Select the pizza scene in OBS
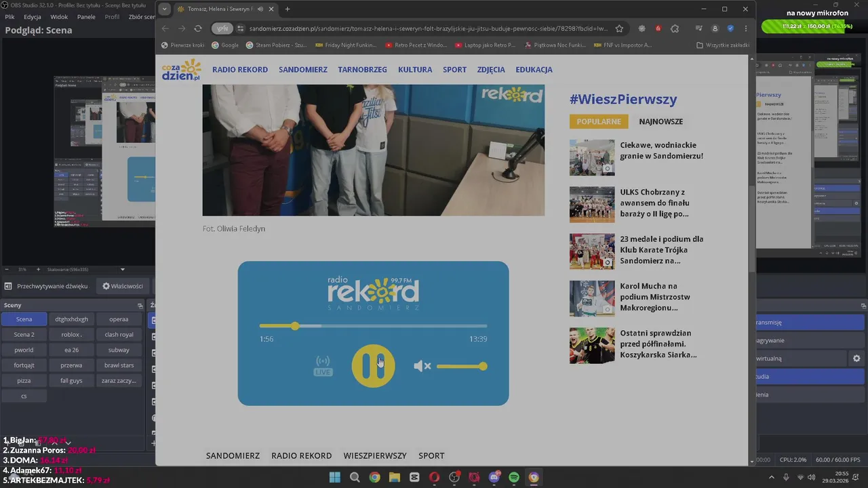This screenshot has height=488, width=868. (24, 381)
